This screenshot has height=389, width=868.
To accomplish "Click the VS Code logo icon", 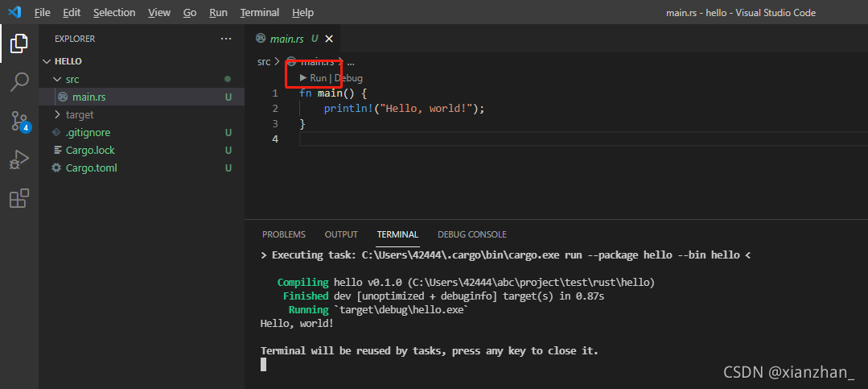I will 14,12.
